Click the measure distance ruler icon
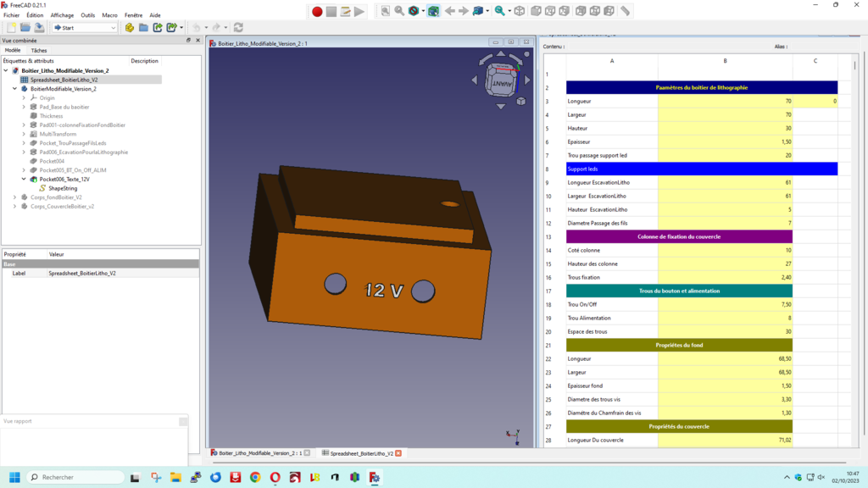The height and width of the screenshot is (488, 868). [x=626, y=12]
